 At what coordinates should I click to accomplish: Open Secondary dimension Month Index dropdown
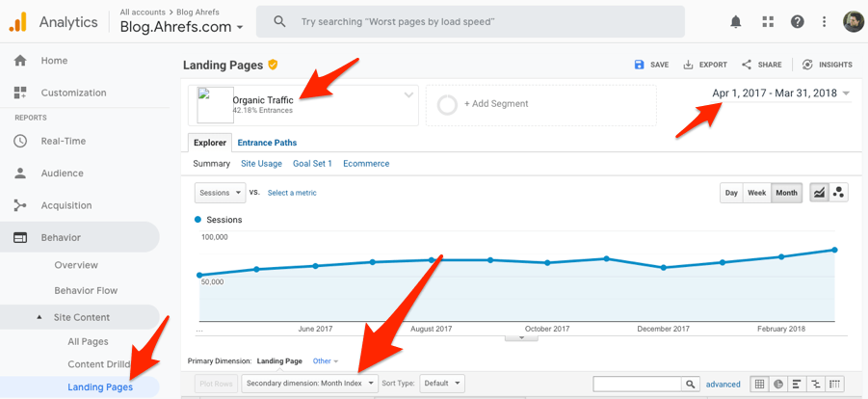309,384
